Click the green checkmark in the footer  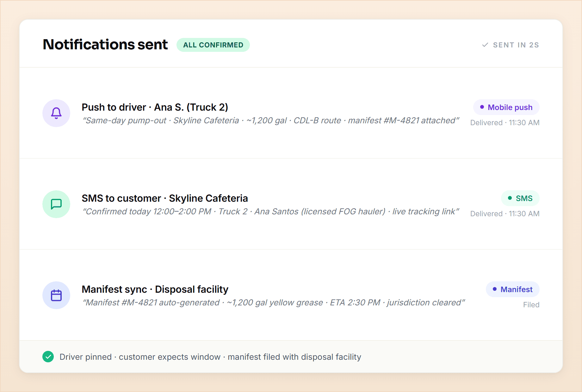[x=48, y=357]
